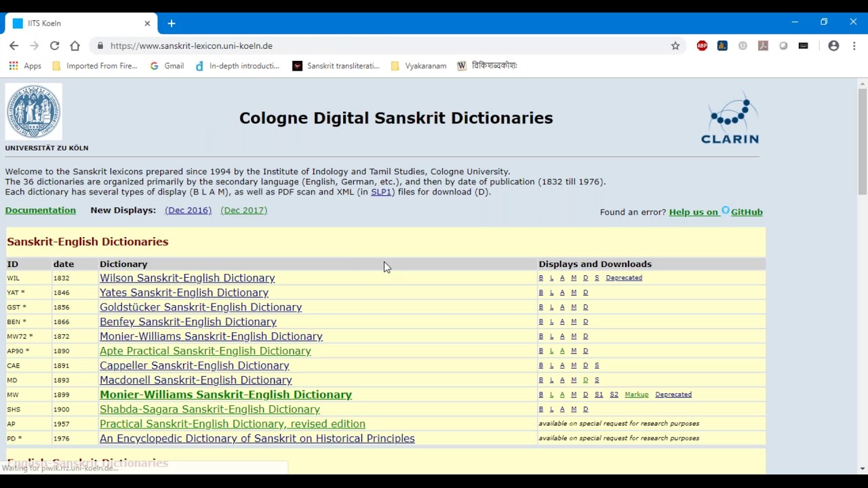
Task: Open the Apps shortcut in bookmarks bar
Action: (25, 66)
